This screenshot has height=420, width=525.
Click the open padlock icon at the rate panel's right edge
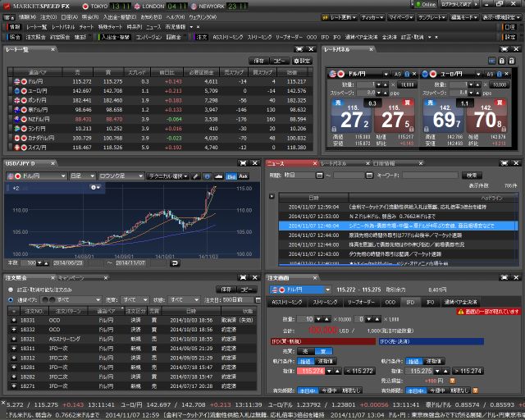511,61
